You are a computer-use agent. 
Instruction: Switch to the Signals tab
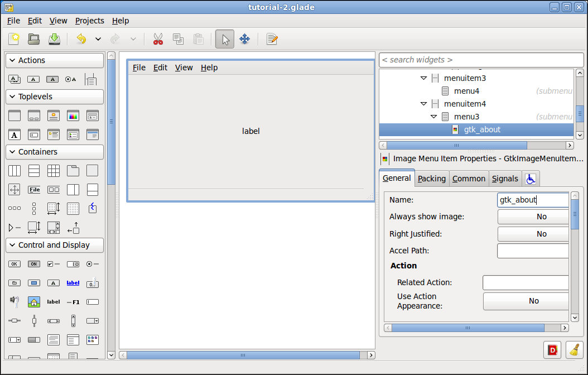click(x=505, y=179)
